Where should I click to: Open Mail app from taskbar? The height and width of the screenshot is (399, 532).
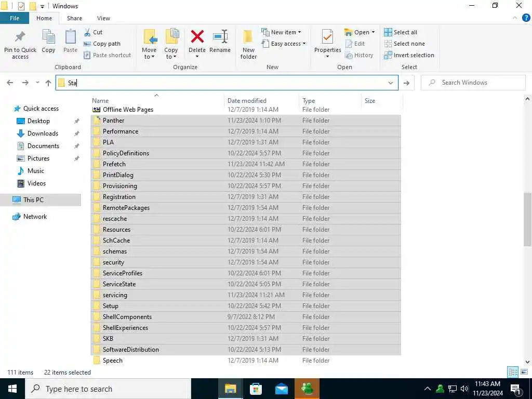[282, 389]
